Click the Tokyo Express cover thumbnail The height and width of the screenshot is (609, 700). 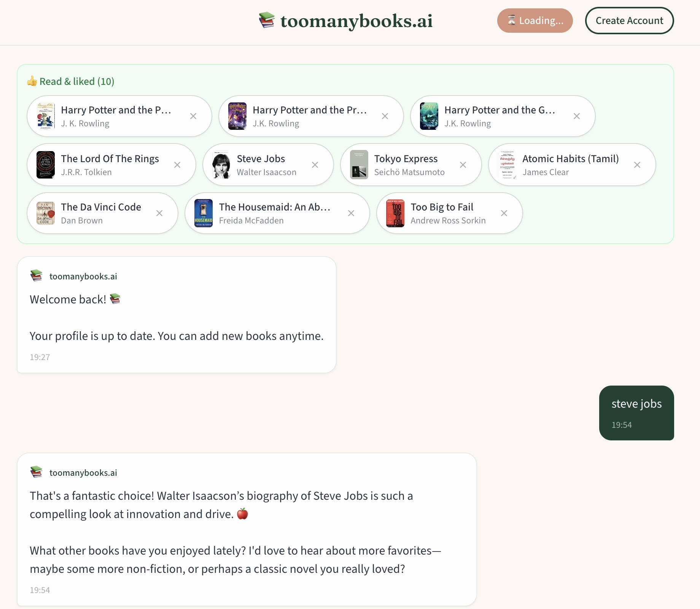[x=359, y=164]
